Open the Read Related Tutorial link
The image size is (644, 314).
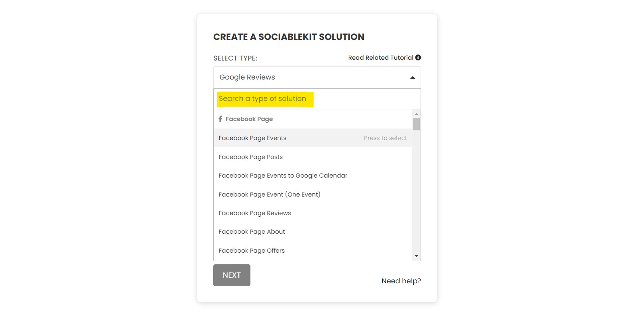[x=381, y=58]
